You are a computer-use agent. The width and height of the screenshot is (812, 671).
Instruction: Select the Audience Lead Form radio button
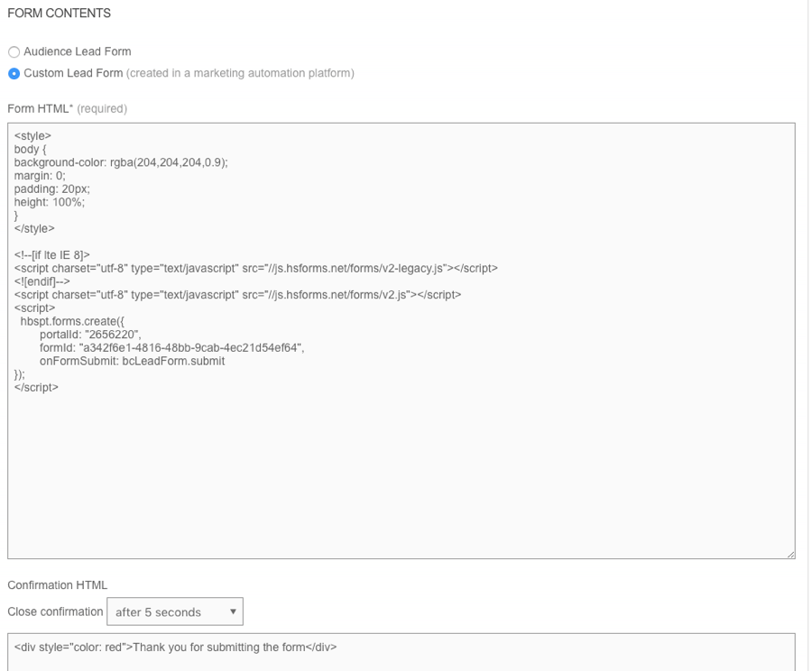14,52
